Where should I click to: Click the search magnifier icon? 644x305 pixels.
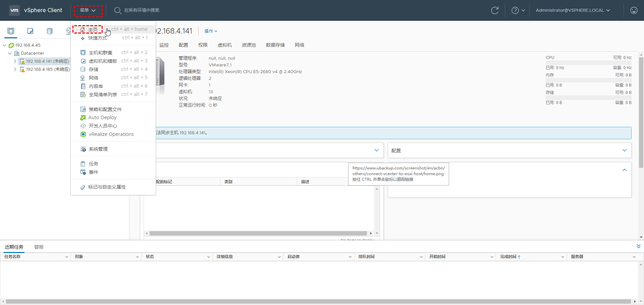coord(118,10)
